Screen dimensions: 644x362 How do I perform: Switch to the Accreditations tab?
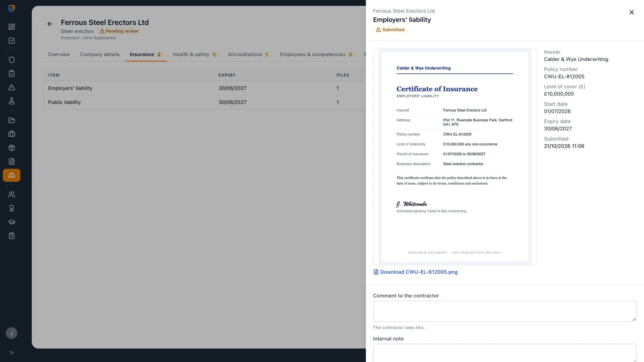(249, 54)
